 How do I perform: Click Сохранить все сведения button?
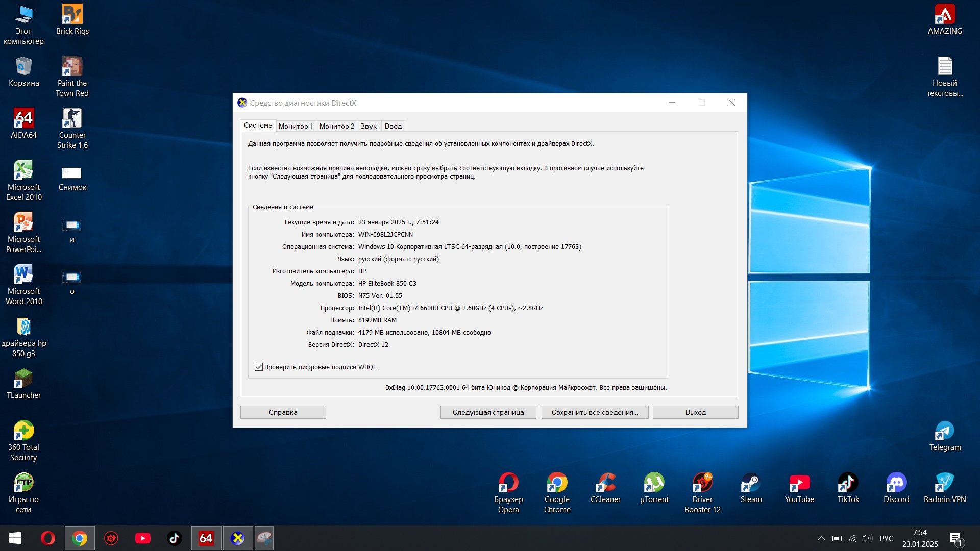(x=595, y=412)
